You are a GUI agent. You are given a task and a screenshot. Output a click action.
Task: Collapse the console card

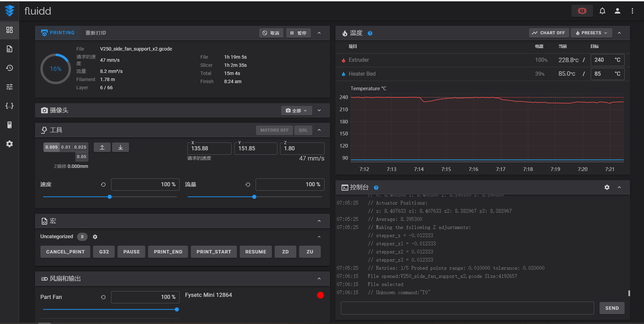[619, 187]
